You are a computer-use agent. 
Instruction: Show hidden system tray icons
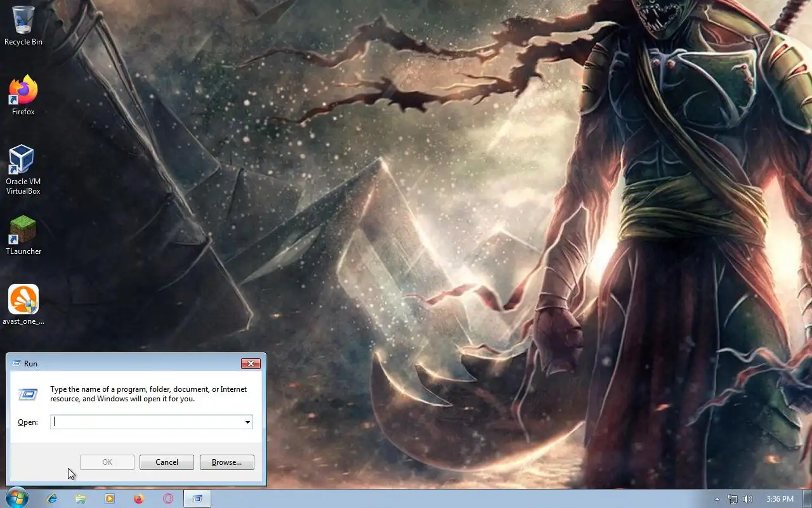coord(717,499)
